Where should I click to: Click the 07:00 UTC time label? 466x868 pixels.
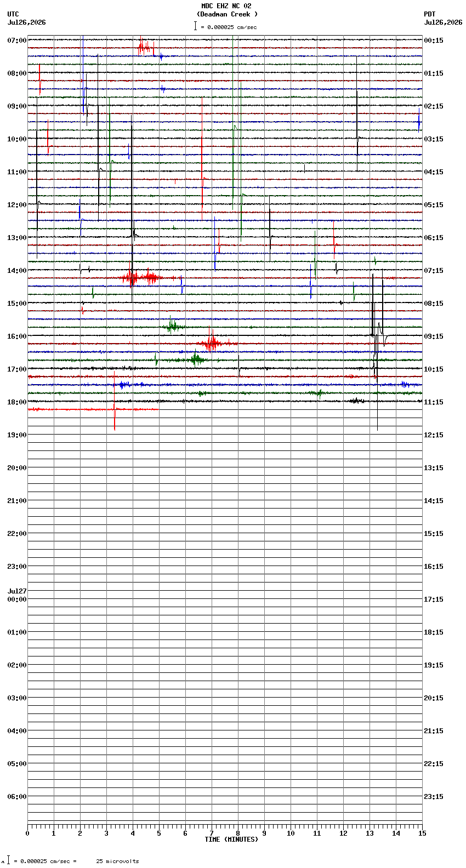point(17,41)
